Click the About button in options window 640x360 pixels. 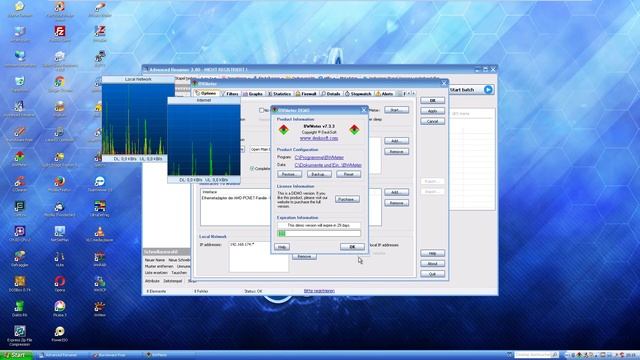pyautogui.click(x=432, y=264)
